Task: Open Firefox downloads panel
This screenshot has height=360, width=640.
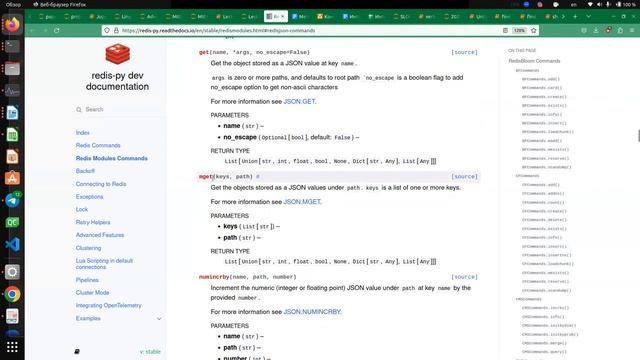Action: tap(596, 31)
